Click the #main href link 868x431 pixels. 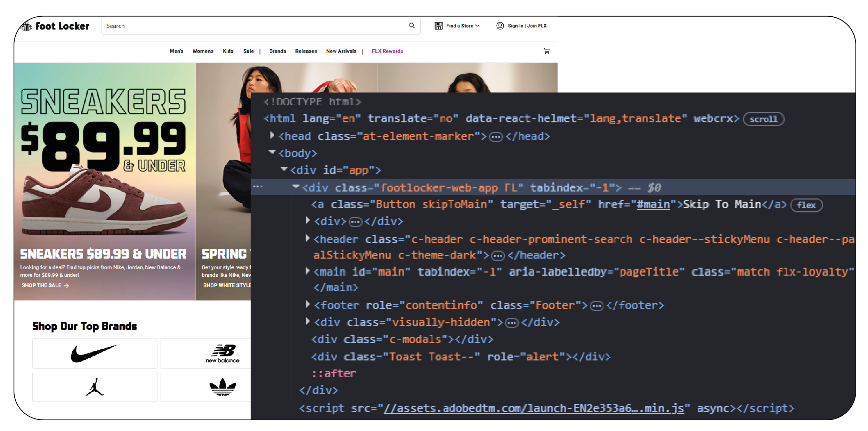pyautogui.click(x=653, y=204)
